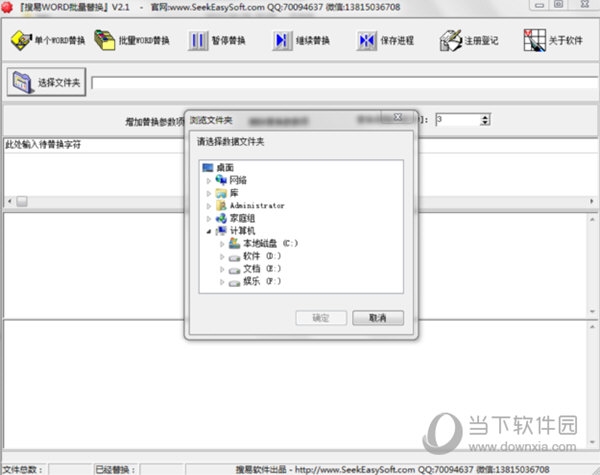Click the horizontal scrollbar thumb
Image resolution: width=600 pixels, height=475 pixels.
pyautogui.click(x=22, y=201)
